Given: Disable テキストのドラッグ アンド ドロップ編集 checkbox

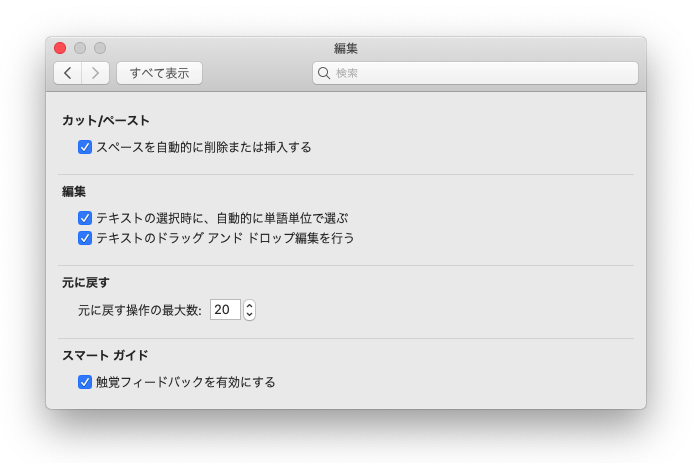Looking at the screenshot, I should pyautogui.click(x=85, y=238).
